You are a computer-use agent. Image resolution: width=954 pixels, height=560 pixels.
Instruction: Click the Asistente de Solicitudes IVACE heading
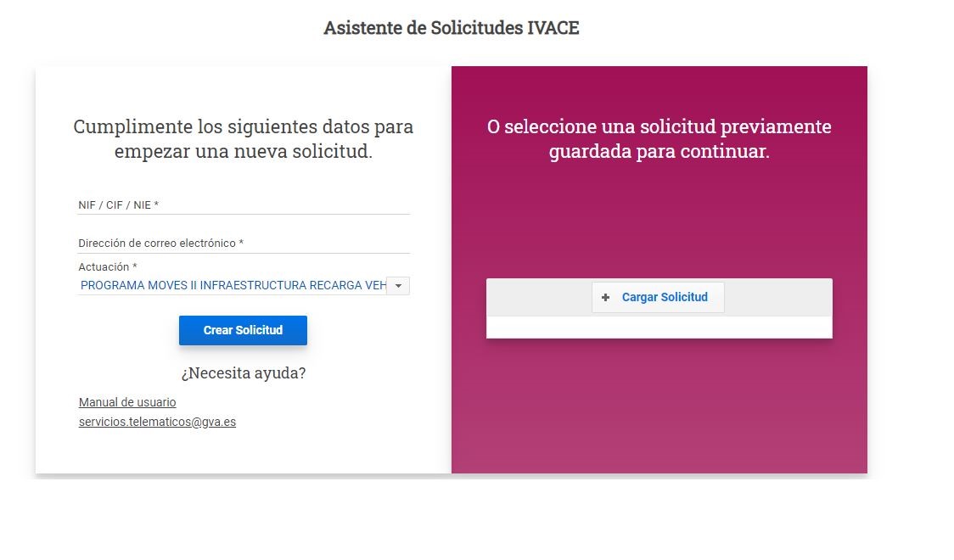point(451,28)
